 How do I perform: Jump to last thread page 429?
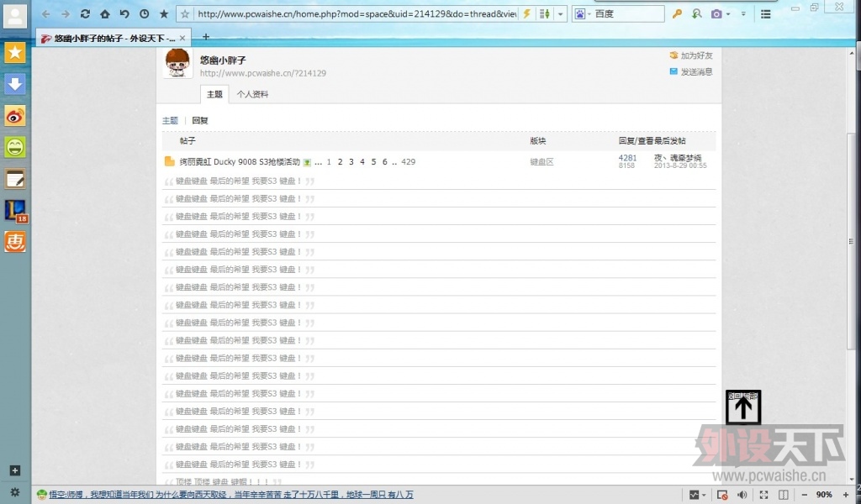[408, 162]
